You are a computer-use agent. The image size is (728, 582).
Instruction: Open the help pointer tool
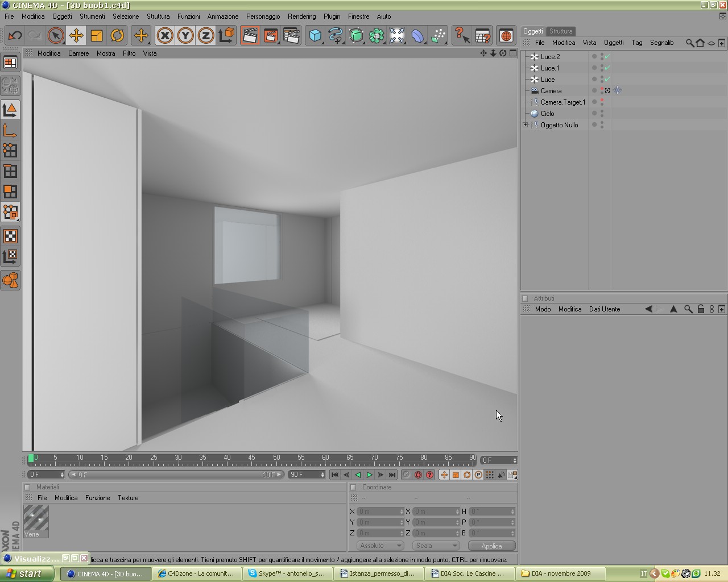pos(462,36)
